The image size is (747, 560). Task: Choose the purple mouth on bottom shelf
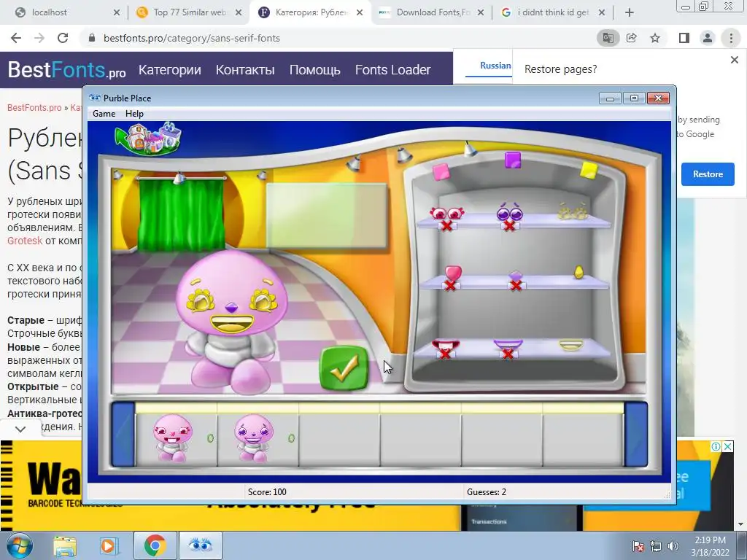508,345
